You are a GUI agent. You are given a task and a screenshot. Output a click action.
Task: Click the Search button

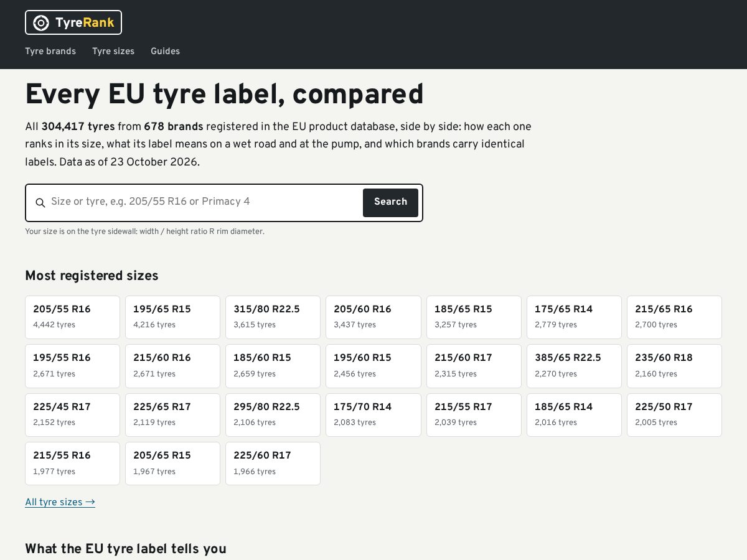390,202
